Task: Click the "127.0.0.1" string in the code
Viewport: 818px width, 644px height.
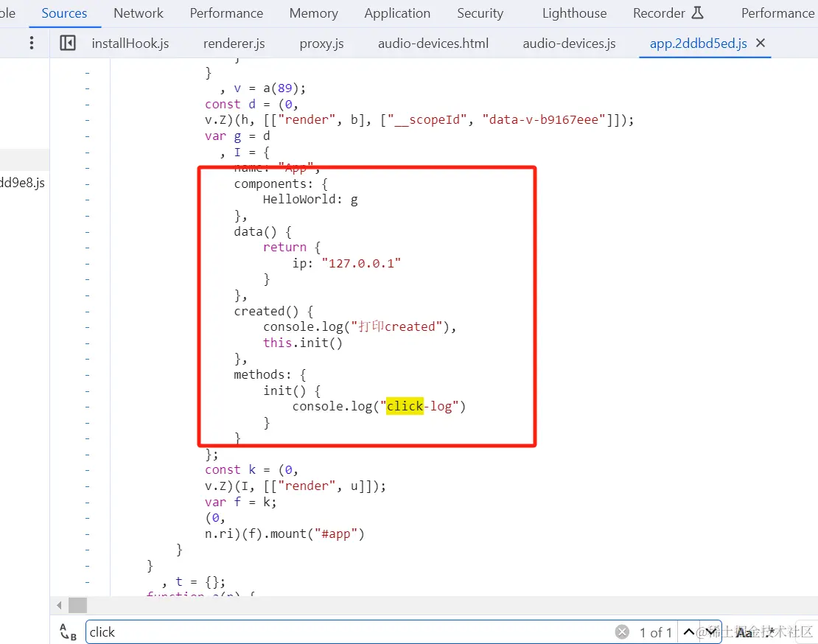Action: coord(361,263)
